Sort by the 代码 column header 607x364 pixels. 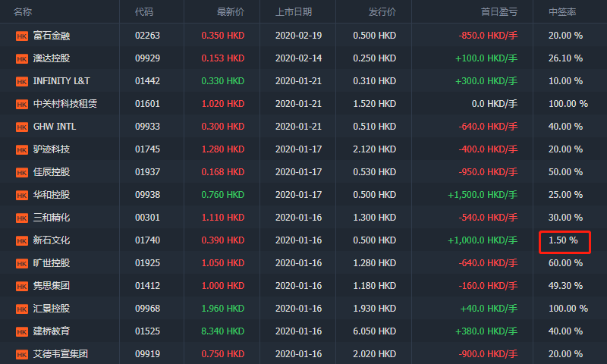click(144, 12)
